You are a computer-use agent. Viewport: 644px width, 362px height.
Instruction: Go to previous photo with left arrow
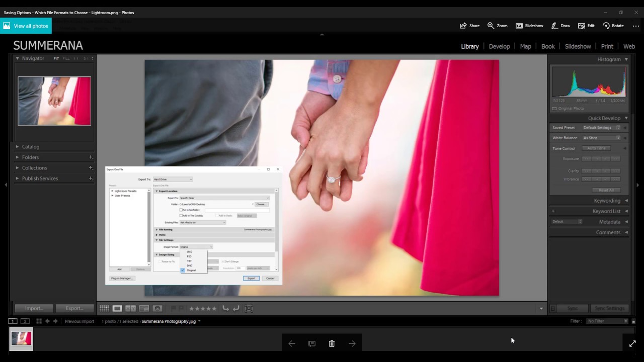[x=292, y=343]
